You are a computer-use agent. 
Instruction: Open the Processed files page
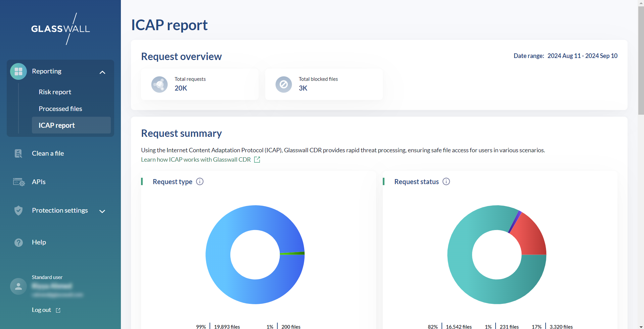click(60, 109)
